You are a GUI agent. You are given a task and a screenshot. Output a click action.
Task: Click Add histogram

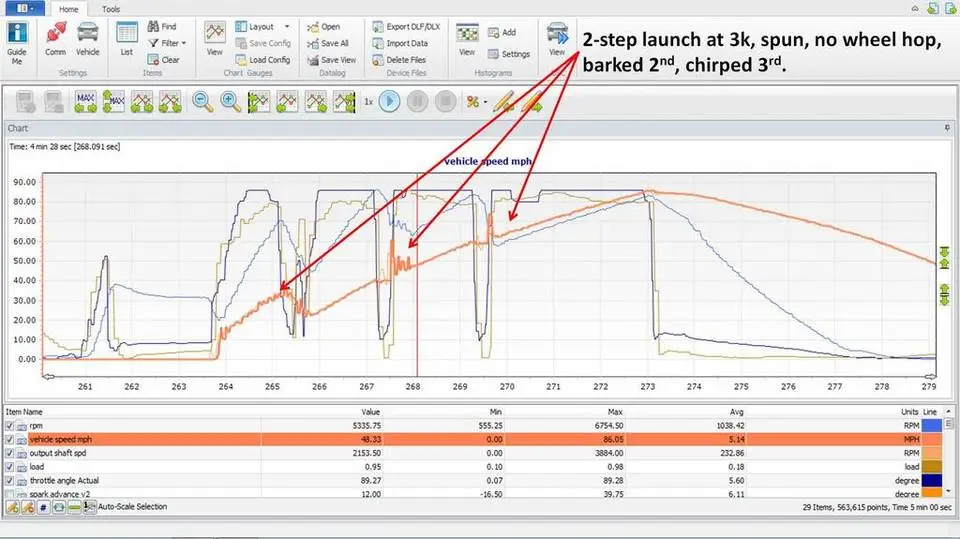502,32
